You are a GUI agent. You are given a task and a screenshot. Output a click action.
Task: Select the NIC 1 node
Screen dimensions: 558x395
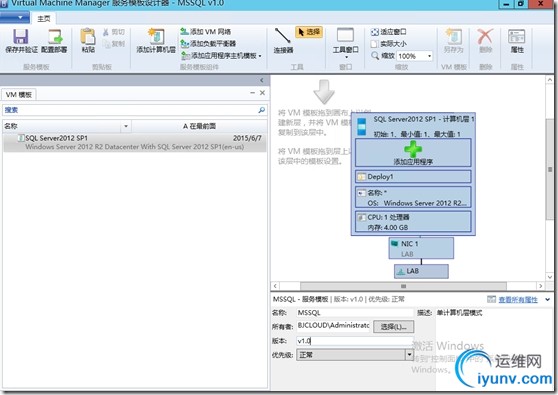tap(421, 248)
